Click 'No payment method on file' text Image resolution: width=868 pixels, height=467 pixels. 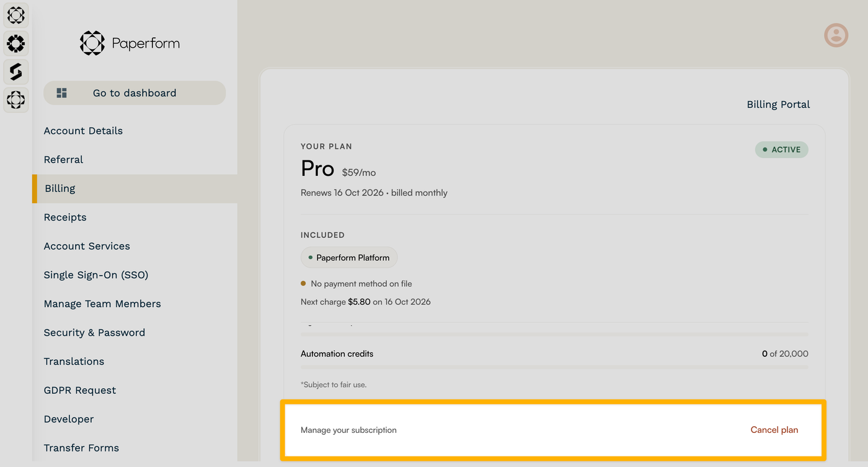coord(361,284)
